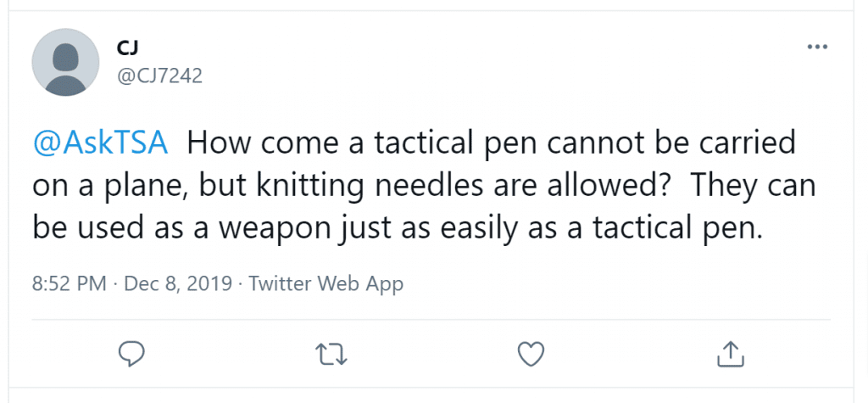Click CJ's gray profile avatar
The width and height of the screenshot is (868, 403).
click(x=65, y=62)
